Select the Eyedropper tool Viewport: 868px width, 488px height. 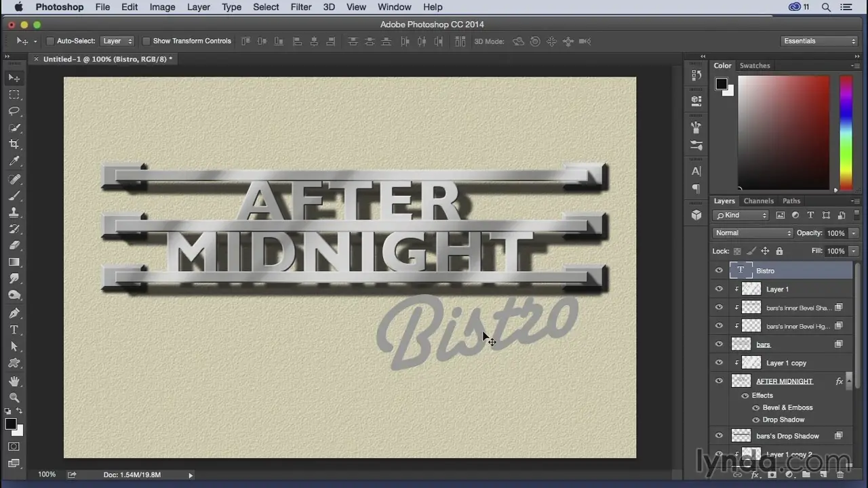tap(14, 161)
